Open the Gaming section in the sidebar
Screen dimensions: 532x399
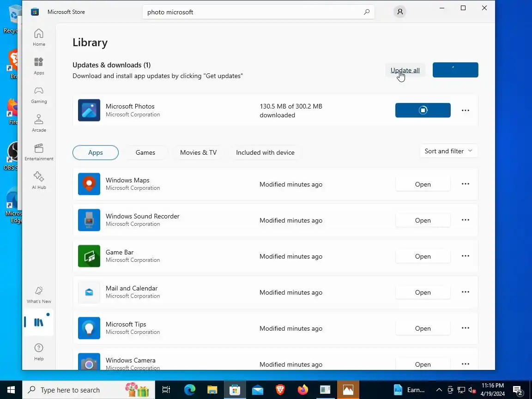[39, 95]
